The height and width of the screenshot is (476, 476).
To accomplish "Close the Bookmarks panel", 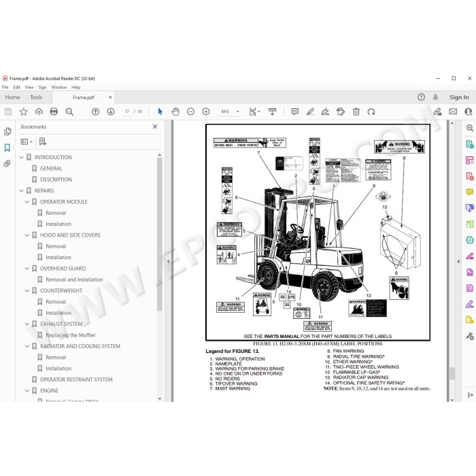I will tap(155, 126).
